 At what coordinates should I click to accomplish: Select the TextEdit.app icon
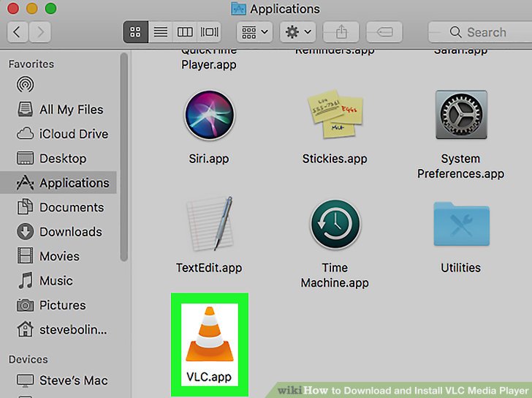[210, 224]
